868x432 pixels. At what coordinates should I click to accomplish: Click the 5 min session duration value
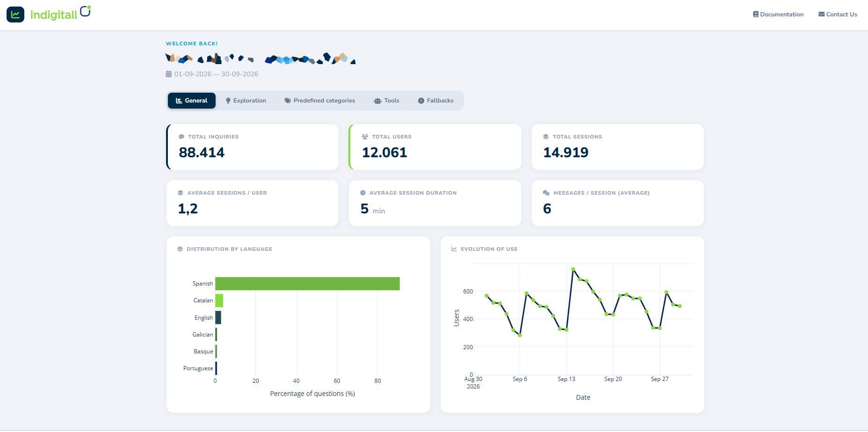pos(373,209)
